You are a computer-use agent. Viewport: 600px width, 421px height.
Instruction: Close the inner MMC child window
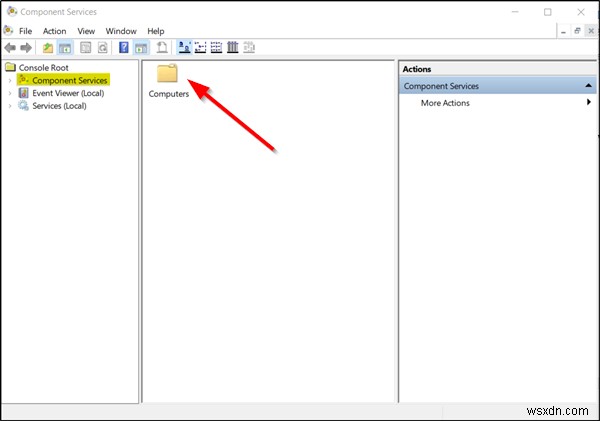coord(591,31)
